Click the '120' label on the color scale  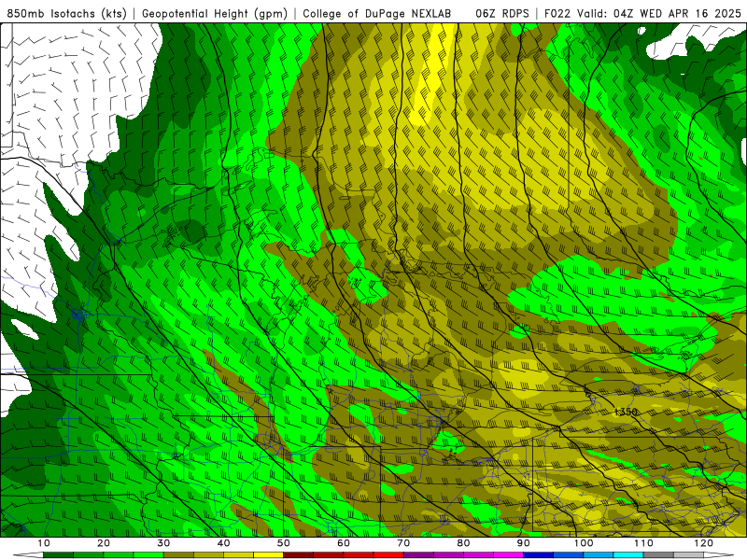(704, 543)
